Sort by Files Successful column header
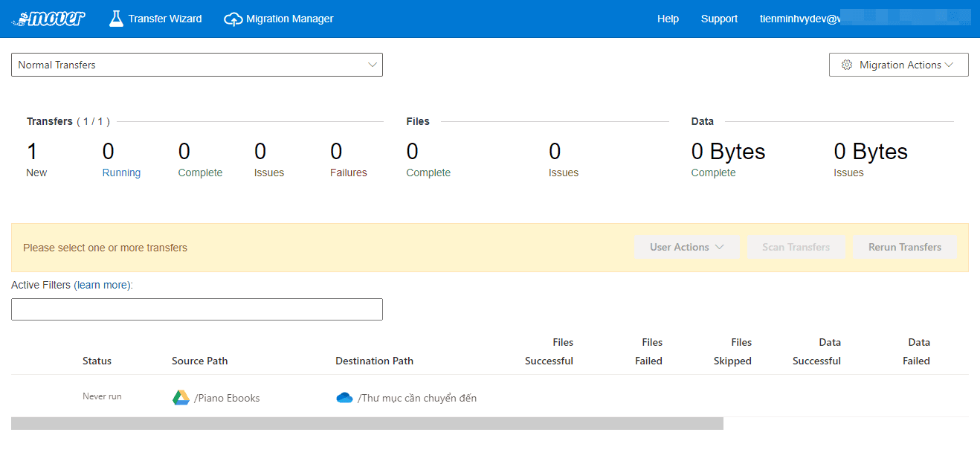980x467 pixels. (549, 352)
